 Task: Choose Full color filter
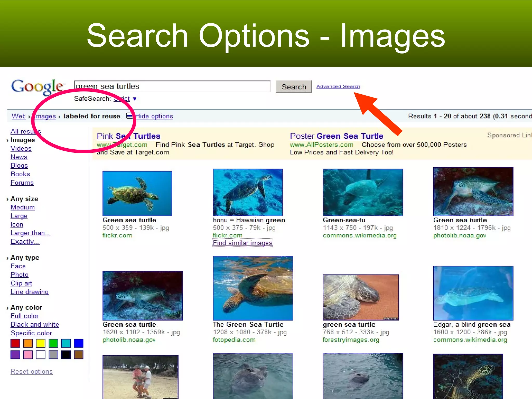[x=25, y=316]
